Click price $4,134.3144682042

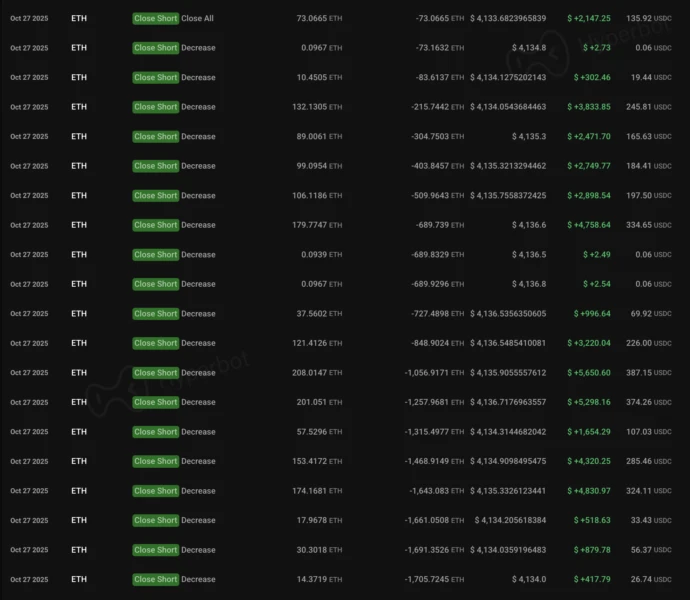point(508,431)
